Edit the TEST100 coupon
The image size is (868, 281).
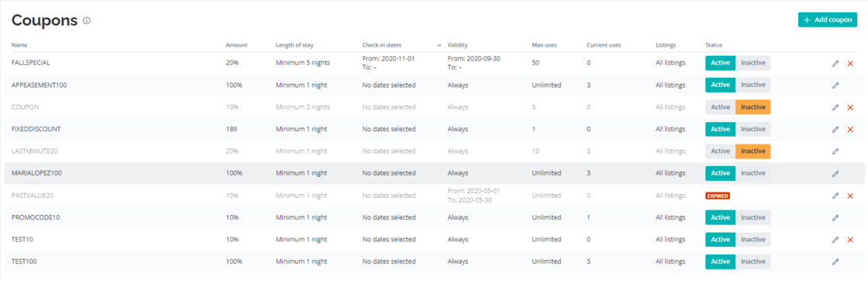pyautogui.click(x=835, y=262)
